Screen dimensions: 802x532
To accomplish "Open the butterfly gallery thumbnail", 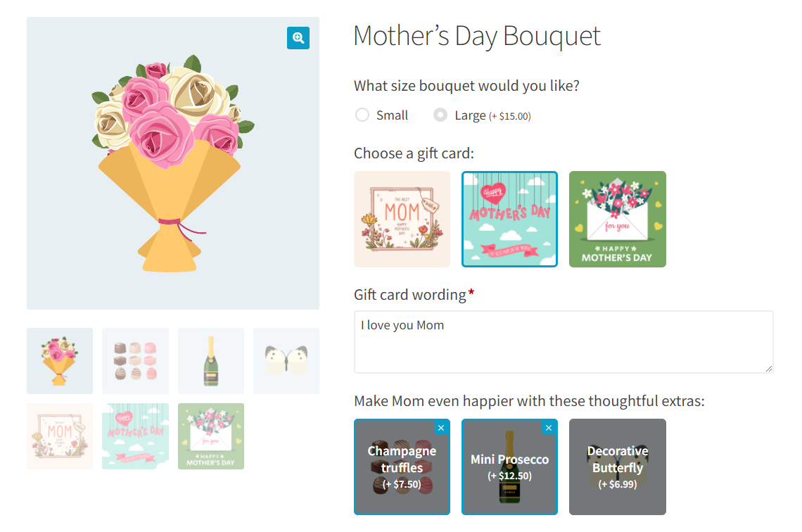I will point(286,360).
